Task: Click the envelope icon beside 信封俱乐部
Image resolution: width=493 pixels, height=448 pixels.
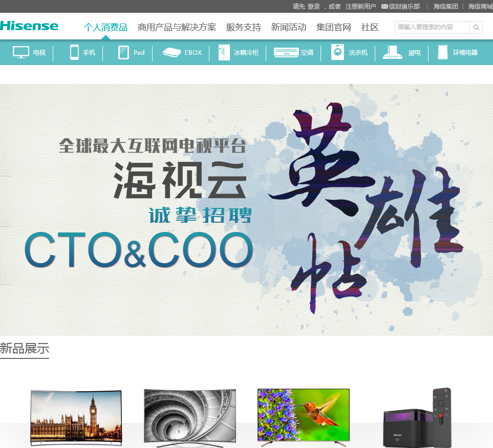Action: coord(384,6)
